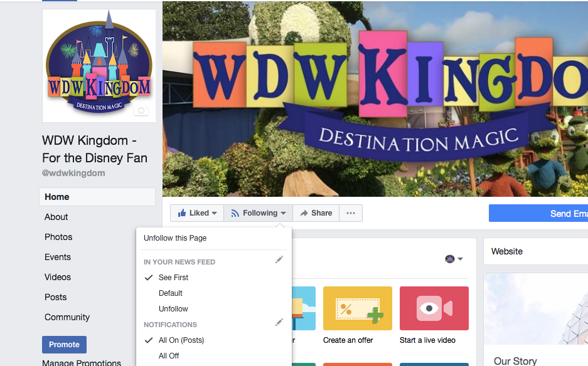
Task: Choose Unfollow this Page menu entry
Action: coord(175,238)
